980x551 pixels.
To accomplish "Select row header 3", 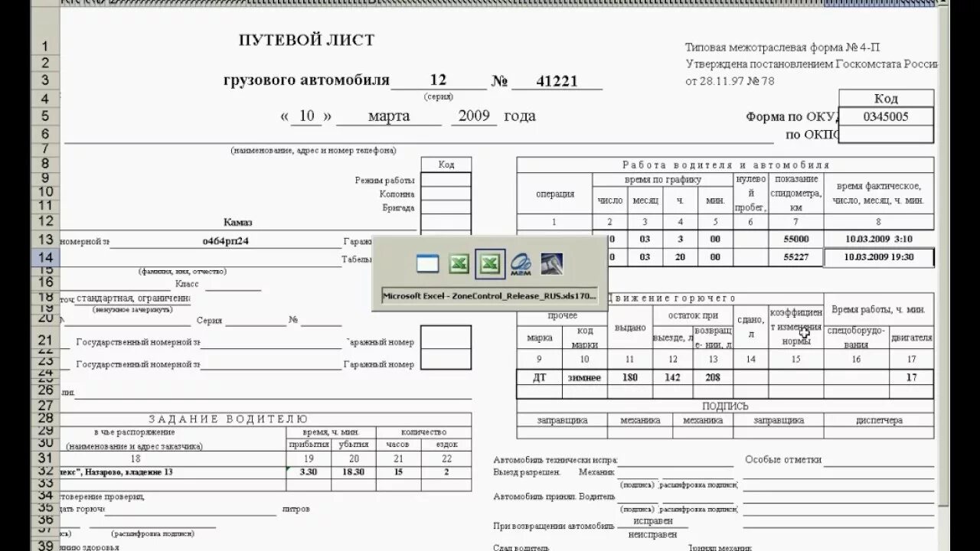I will click(45, 80).
